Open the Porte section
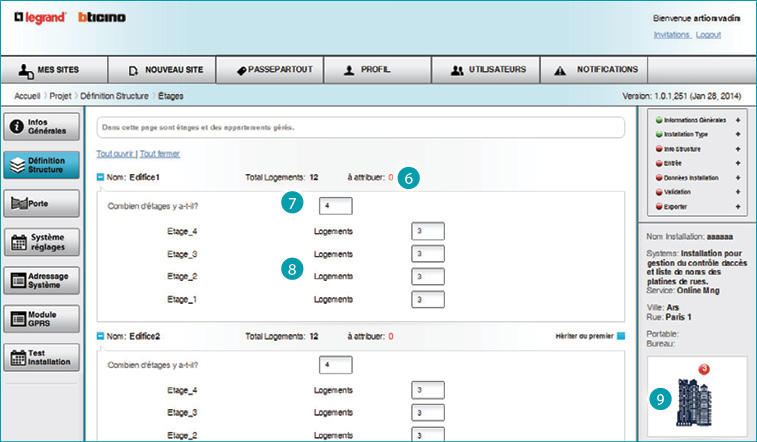757x442 pixels. (43, 204)
